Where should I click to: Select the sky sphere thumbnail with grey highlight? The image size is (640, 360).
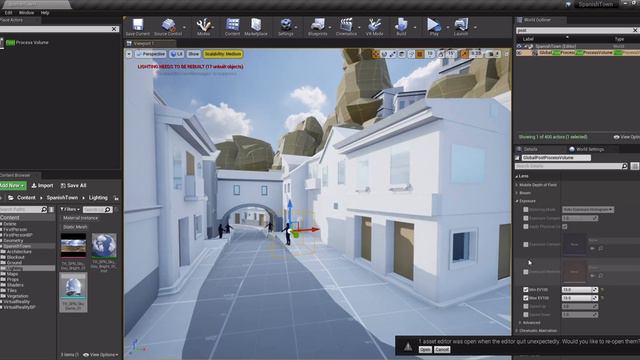[x=73, y=293]
